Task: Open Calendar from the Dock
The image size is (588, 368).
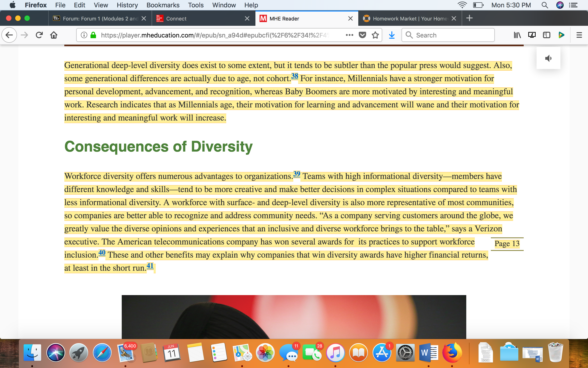Action: pos(172,353)
